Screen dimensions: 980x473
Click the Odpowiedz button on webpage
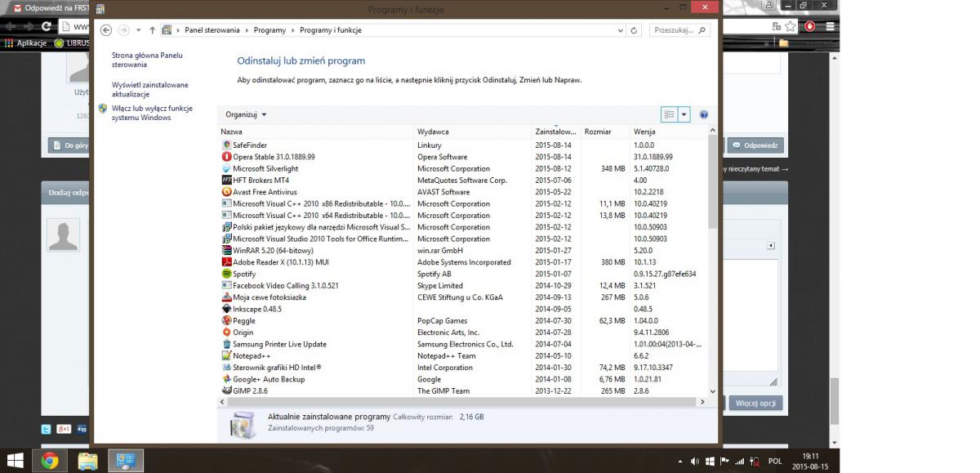coord(755,145)
